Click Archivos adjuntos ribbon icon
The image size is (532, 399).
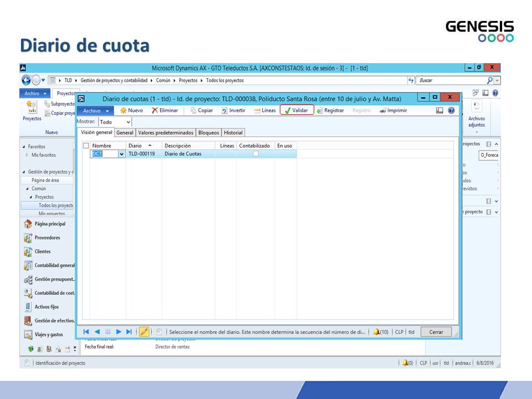477,115
